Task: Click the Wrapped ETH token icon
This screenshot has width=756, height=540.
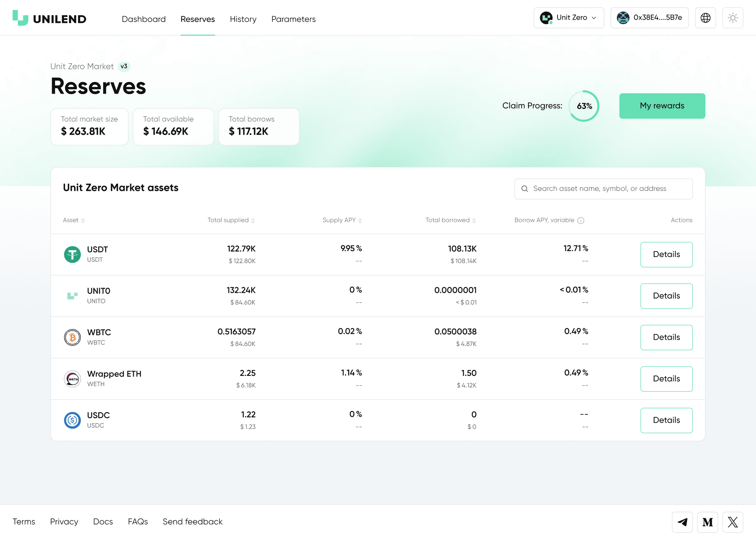Action: coord(72,379)
